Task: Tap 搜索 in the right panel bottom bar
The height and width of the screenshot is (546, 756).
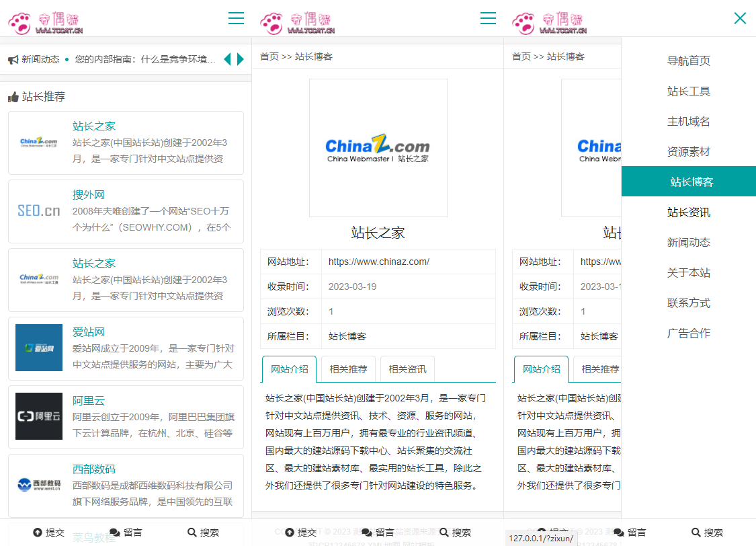Action: (x=708, y=533)
